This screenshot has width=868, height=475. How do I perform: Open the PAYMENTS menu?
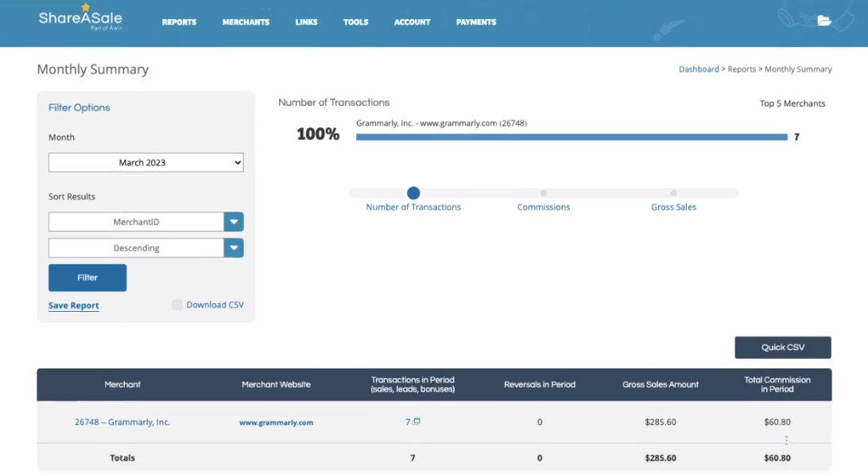476,22
